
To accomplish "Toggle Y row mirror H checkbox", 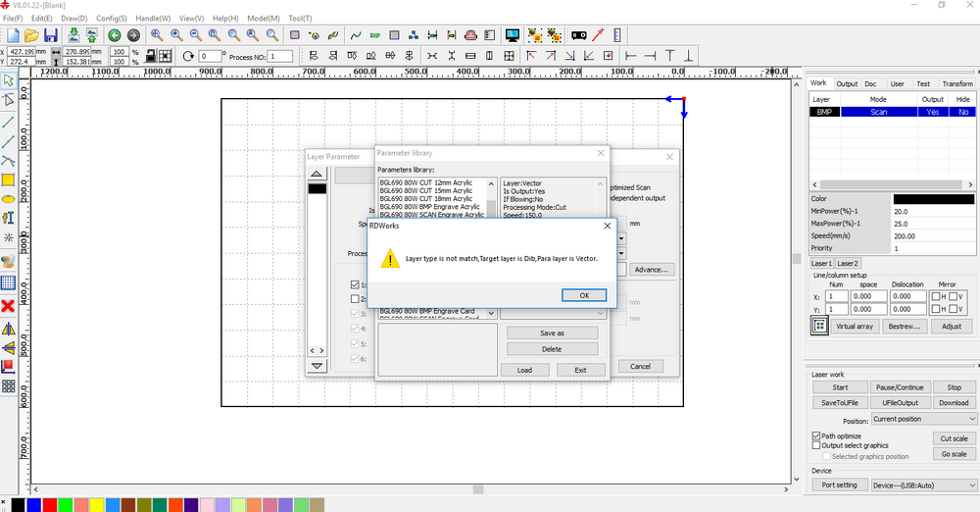I will click(936, 309).
